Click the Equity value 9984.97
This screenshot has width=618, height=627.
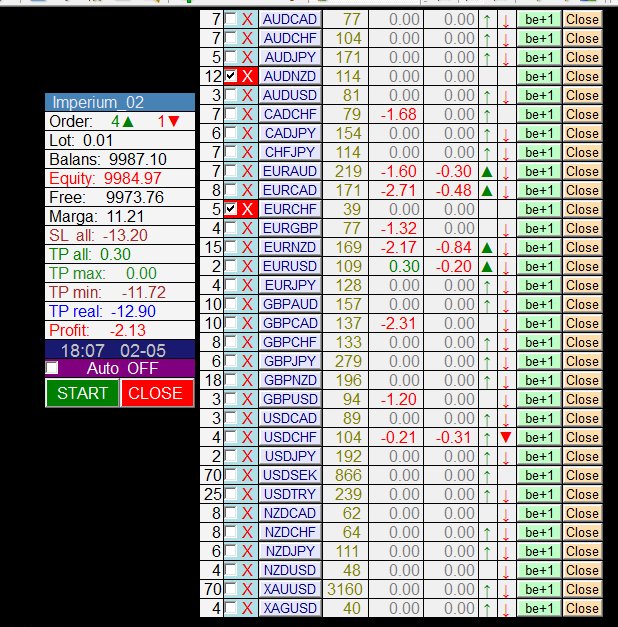(x=132, y=178)
